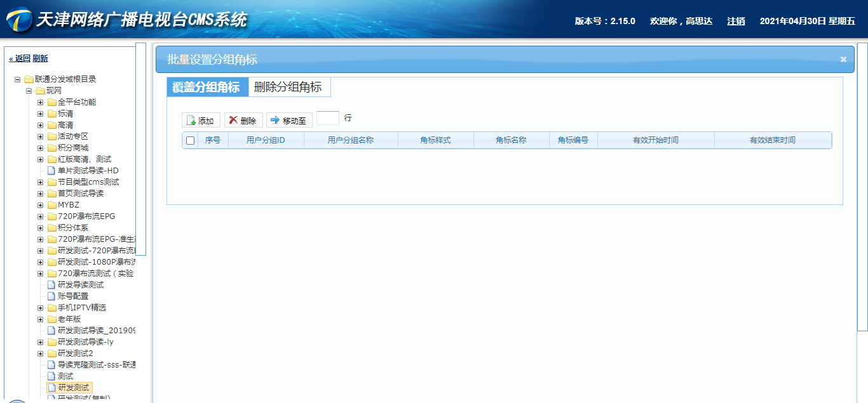Viewport: 868px width, 403px height.
Task: Click the 现网 folder icon
Action: coord(40,91)
